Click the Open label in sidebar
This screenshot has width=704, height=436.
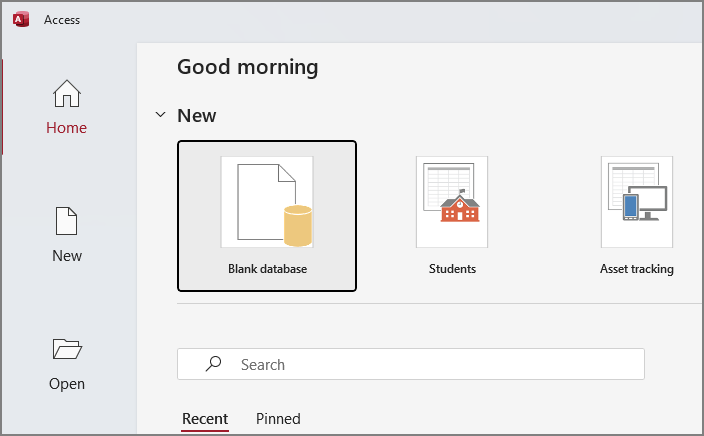coord(67,384)
